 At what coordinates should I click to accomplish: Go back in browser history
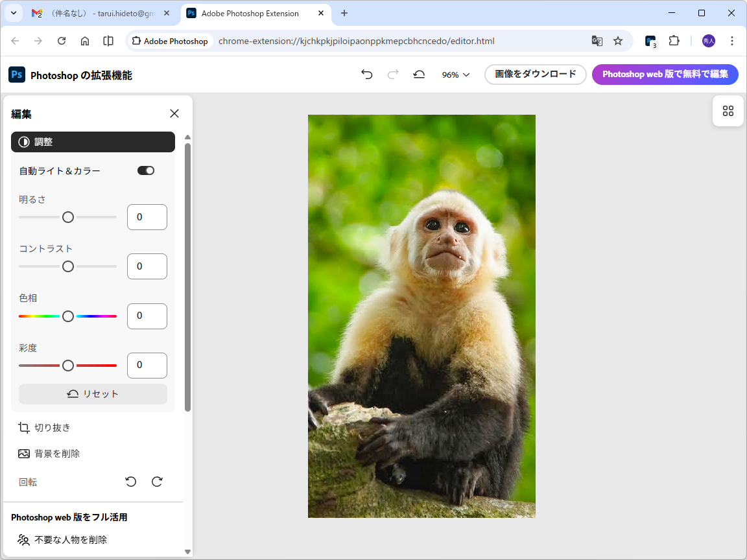(16, 41)
